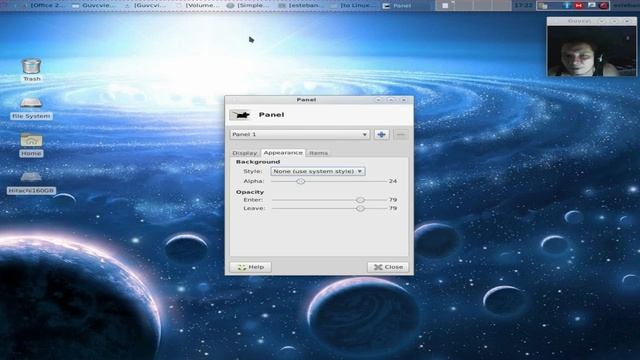Open the Trash desktop icon
Screen dimensions: 640x360
[x=31, y=70]
